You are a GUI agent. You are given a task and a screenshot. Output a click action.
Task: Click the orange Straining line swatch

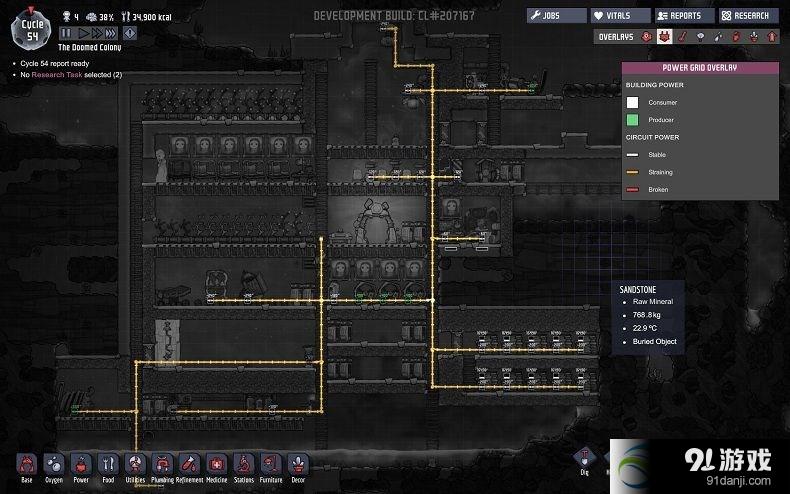click(x=632, y=172)
